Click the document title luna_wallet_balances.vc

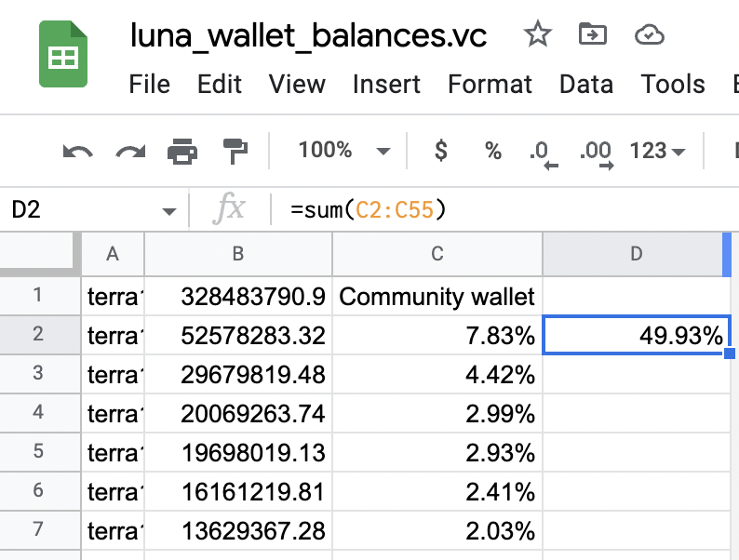(308, 35)
